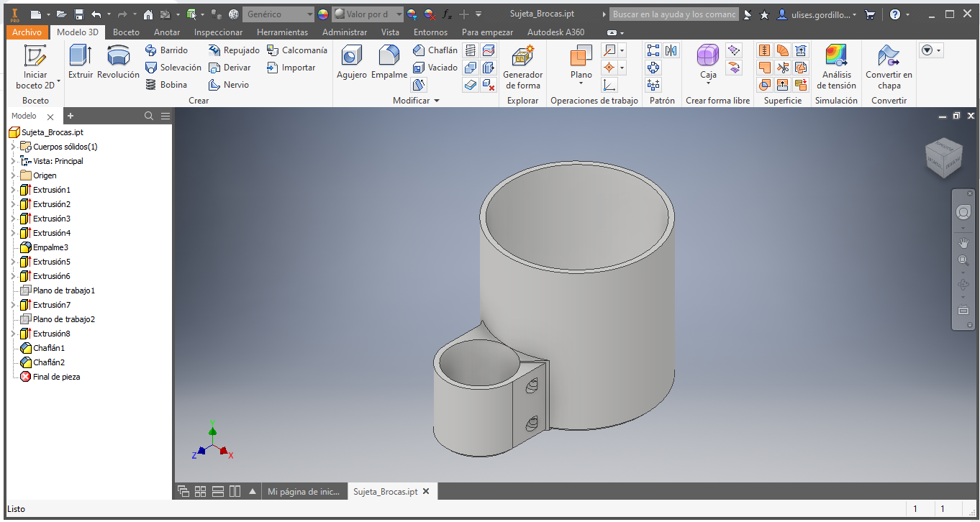Open the Administrar ribbon tab
This screenshot has width=980, height=522.
pos(345,32)
